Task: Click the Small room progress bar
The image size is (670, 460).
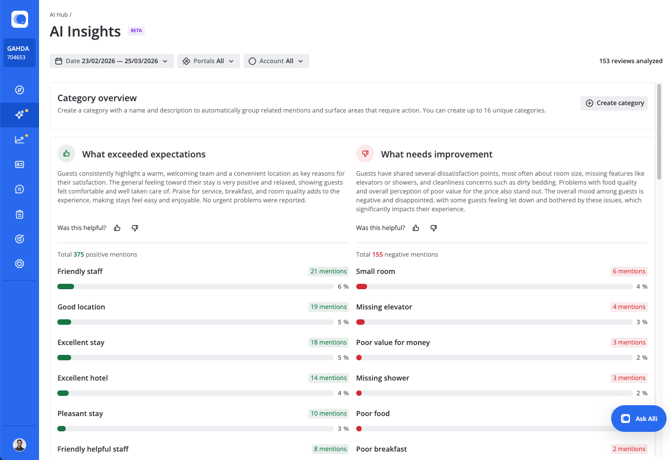Action: (494, 287)
